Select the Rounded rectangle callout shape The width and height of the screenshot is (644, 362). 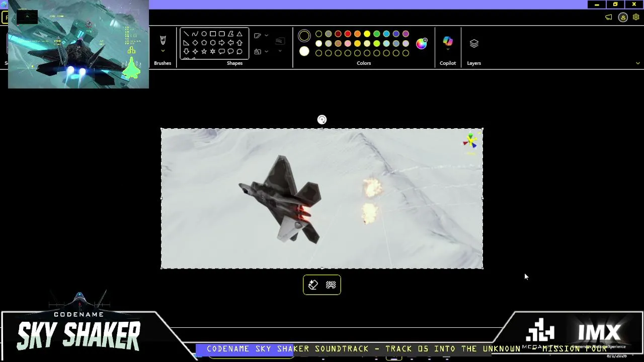pyautogui.click(x=222, y=51)
